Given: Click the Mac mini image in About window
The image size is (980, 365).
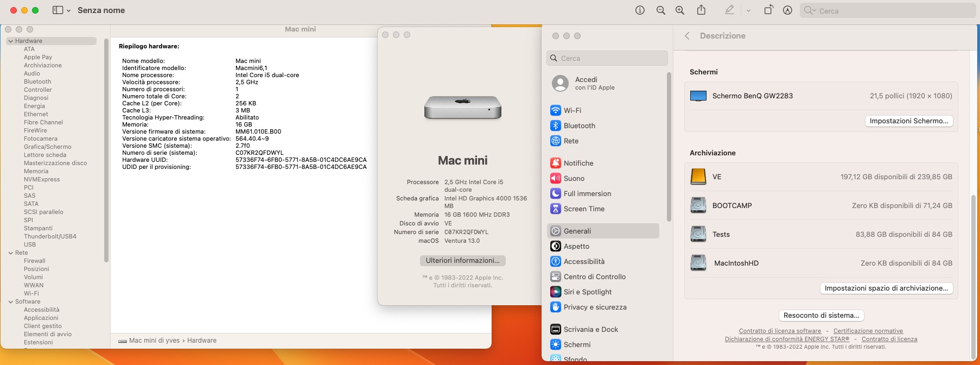Looking at the screenshot, I should [x=463, y=107].
